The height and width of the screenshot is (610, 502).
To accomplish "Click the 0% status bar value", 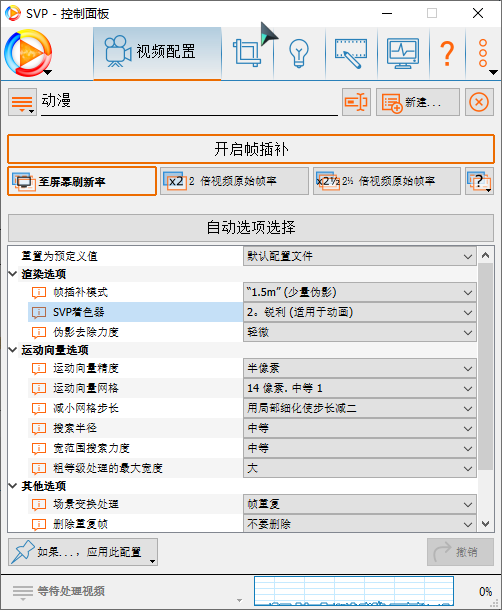I will click(485, 592).
